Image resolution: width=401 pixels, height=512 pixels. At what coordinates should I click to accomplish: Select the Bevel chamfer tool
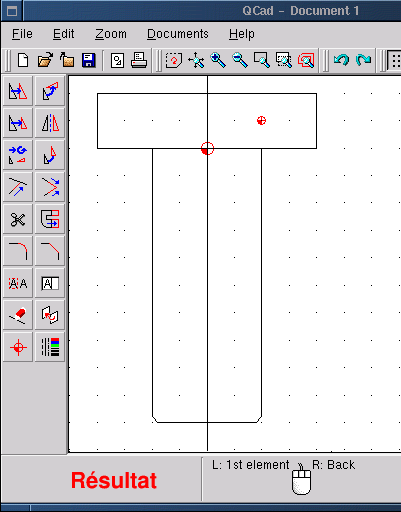coord(50,251)
